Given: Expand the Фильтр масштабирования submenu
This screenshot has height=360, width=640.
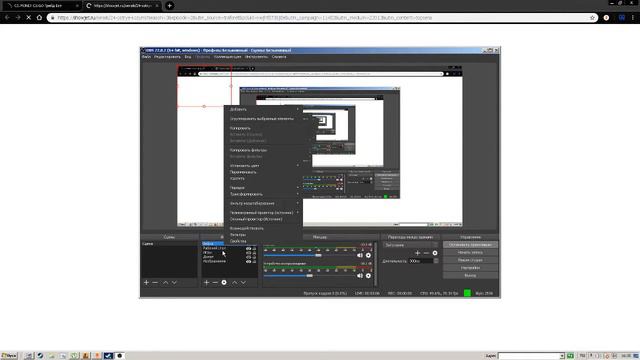Looking at the screenshot, I should coord(264,203).
